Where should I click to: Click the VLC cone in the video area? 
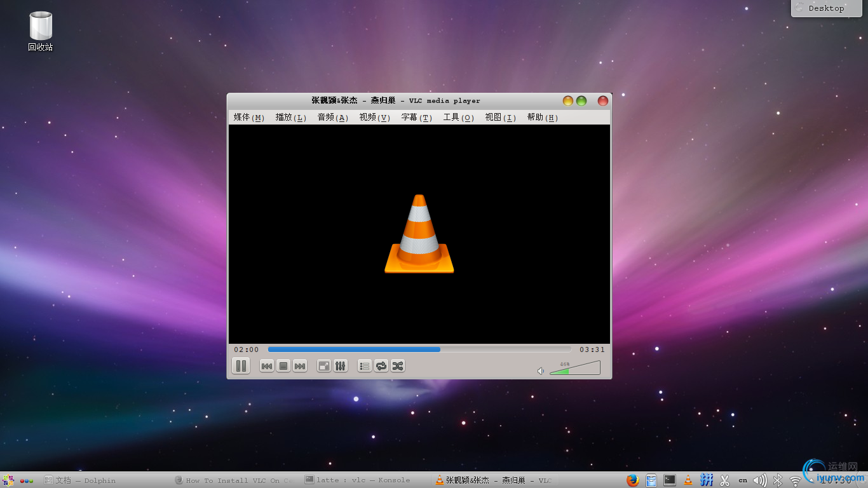point(419,234)
